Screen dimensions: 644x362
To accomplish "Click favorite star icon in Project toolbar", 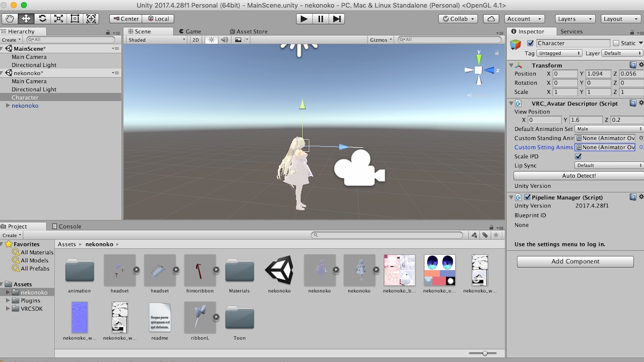I will coord(496,235).
